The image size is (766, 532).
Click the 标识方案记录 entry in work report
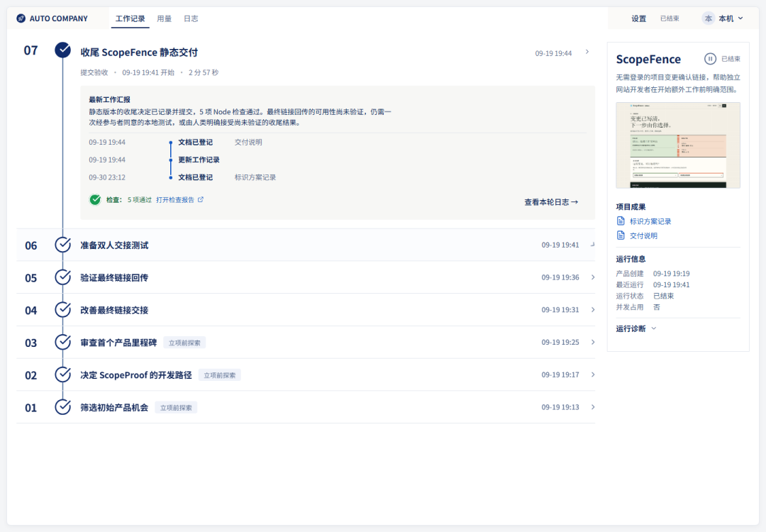click(x=255, y=177)
